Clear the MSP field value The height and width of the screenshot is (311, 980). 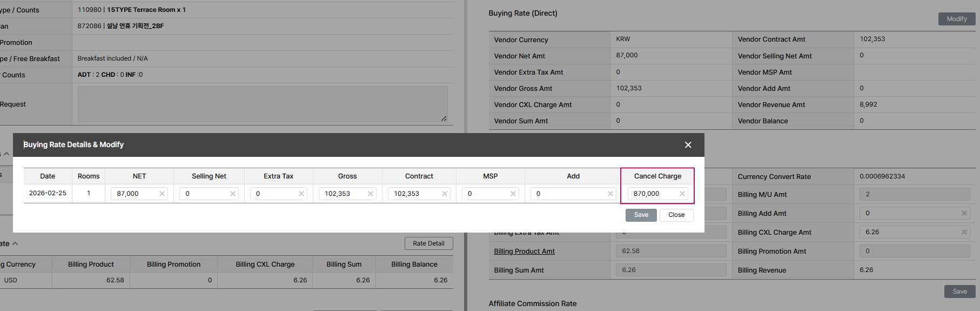tap(513, 194)
